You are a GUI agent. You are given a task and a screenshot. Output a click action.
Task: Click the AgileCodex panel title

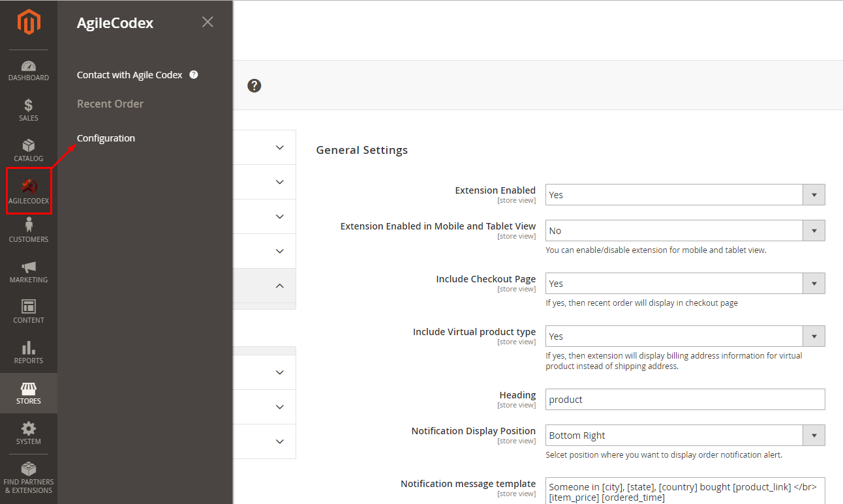pos(115,23)
